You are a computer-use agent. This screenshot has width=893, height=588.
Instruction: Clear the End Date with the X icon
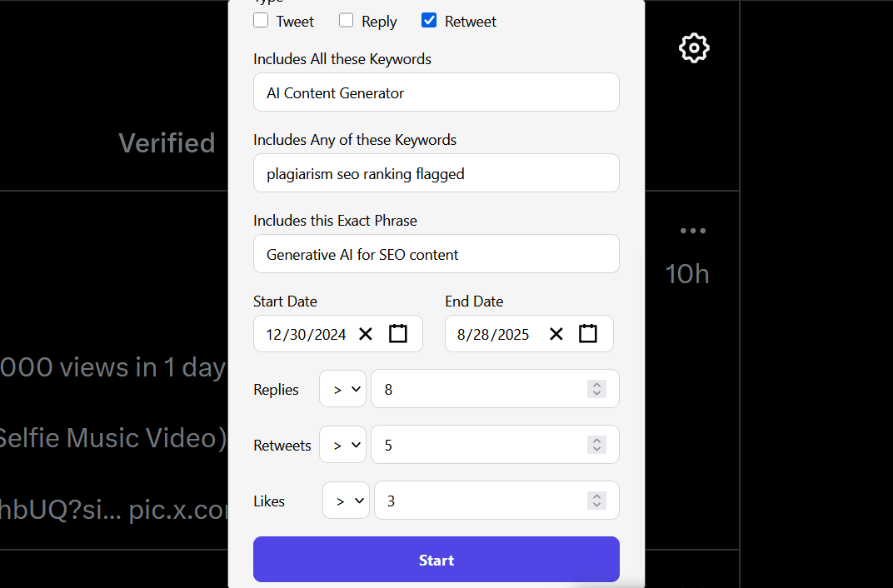pos(556,333)
